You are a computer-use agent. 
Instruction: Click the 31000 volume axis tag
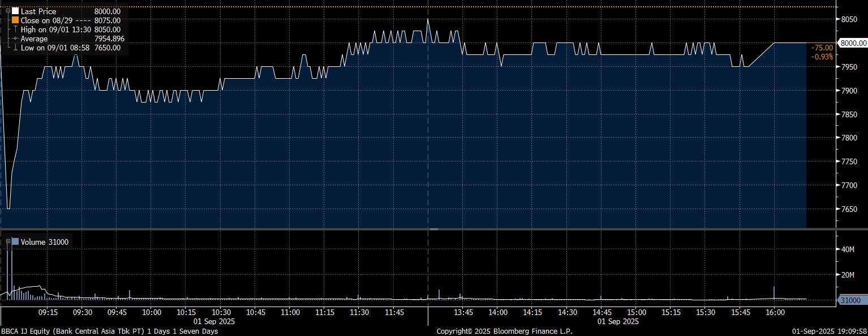pyautogui.click(x=850, y=300)
